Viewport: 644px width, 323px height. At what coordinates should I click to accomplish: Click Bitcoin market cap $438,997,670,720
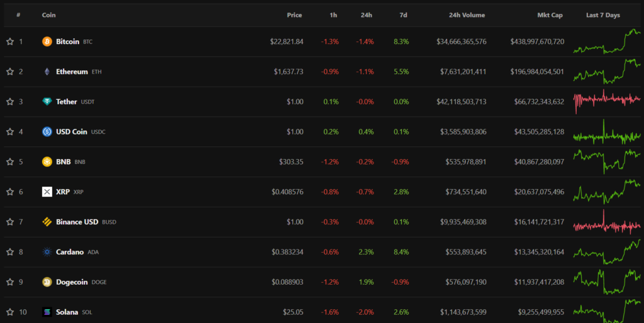click(537, 41)
